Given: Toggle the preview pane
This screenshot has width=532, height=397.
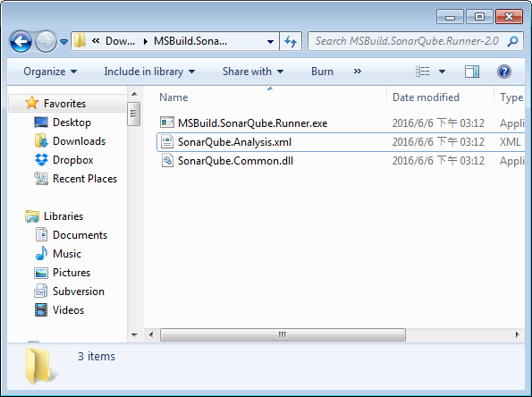Looking at the screenshot, I should [x=472, y=72].
